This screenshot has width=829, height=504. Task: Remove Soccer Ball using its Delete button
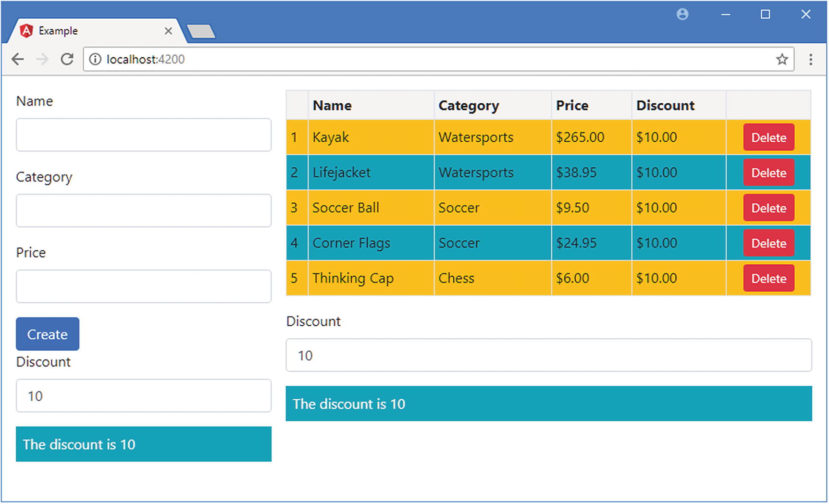click(768, 208)
